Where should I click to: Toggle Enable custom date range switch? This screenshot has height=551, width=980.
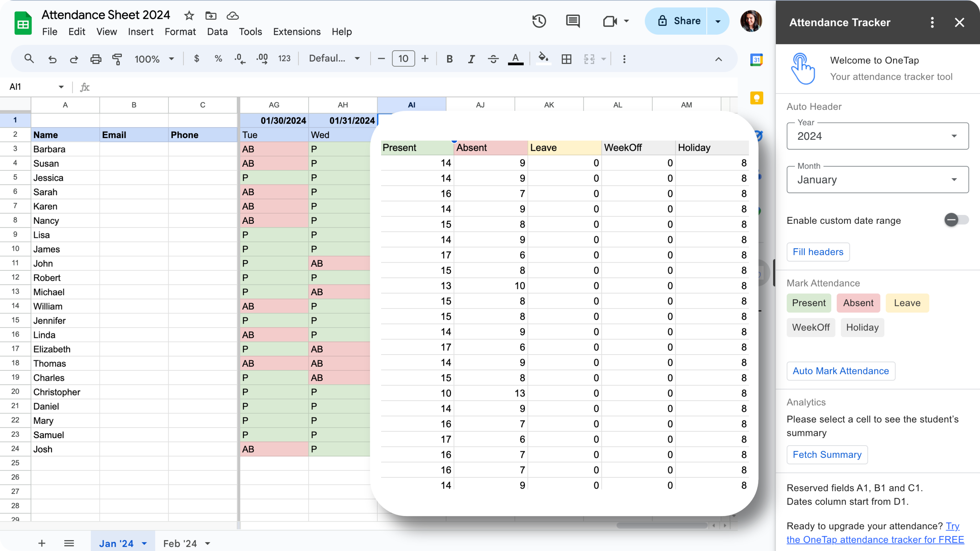pyautogui.click(x=956, y=220)
